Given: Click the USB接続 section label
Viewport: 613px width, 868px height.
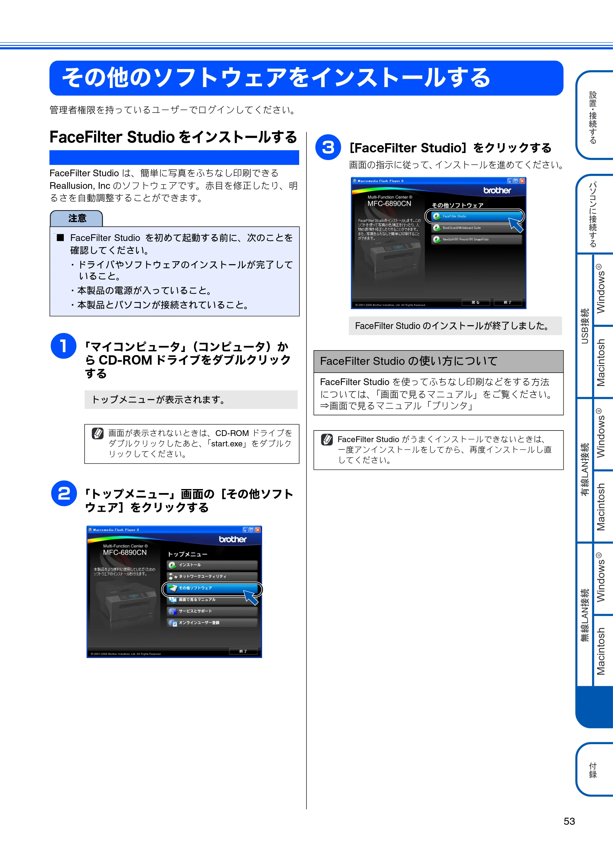Looking at the screenshot, I should (585, 326).
